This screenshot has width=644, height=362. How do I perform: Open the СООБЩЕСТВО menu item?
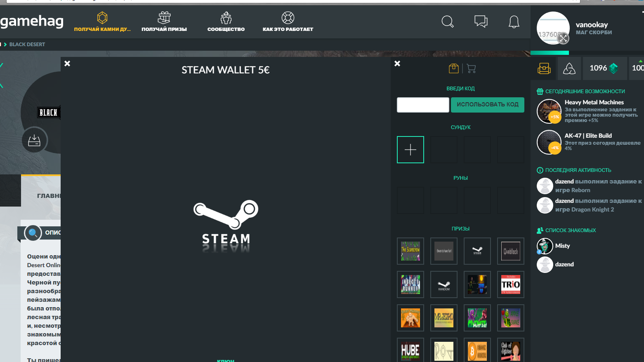pos(226,22)
